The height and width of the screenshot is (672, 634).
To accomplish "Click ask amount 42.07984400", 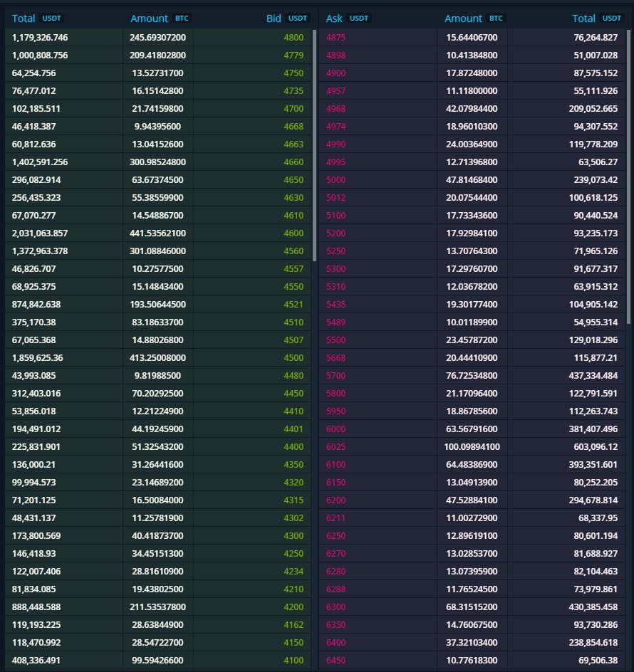I will tap(472, 108).
